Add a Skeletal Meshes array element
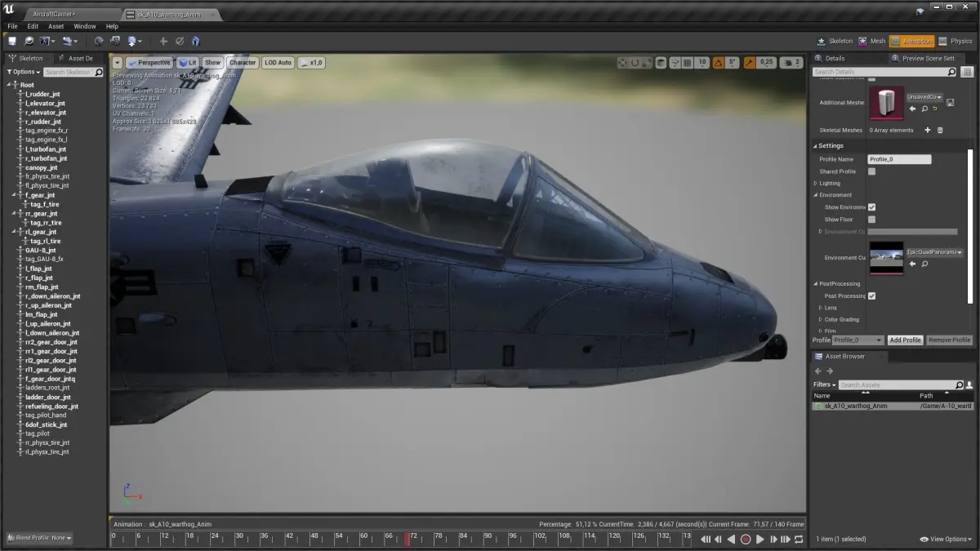This screenshot has height=551, width=980. [927, 130]
